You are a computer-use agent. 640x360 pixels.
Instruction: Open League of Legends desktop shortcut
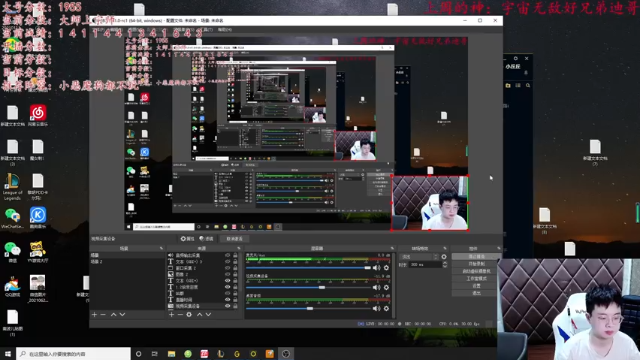[12, 187]
